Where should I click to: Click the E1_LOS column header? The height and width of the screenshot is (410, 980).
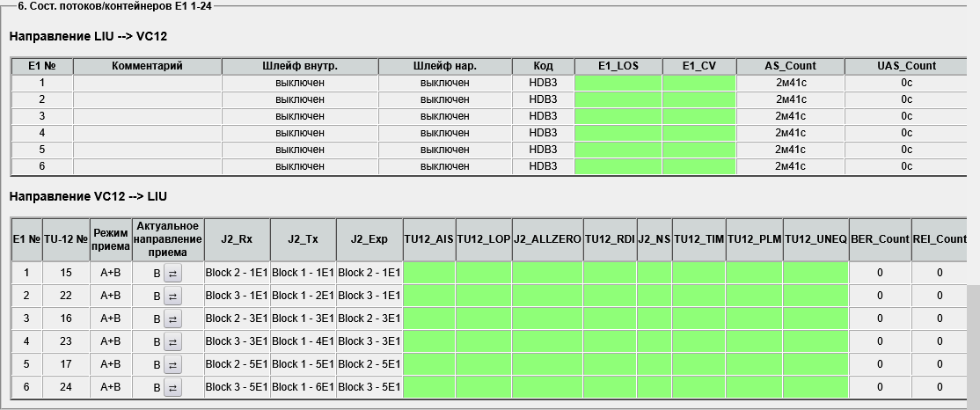[618, 66]
